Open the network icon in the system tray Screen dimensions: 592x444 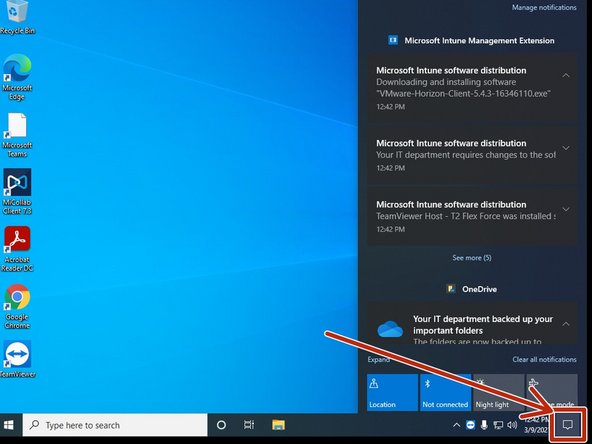tap(498, 426)
